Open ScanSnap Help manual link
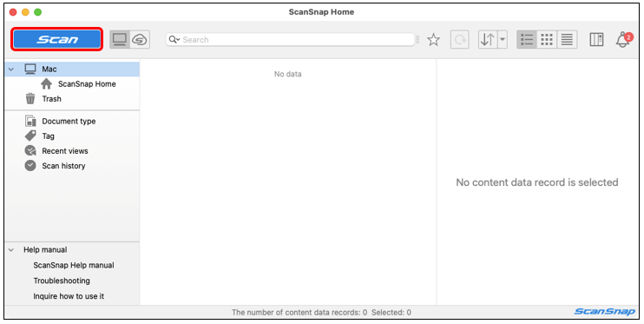Viewport: 644px width, 324px height. (74, 265)
